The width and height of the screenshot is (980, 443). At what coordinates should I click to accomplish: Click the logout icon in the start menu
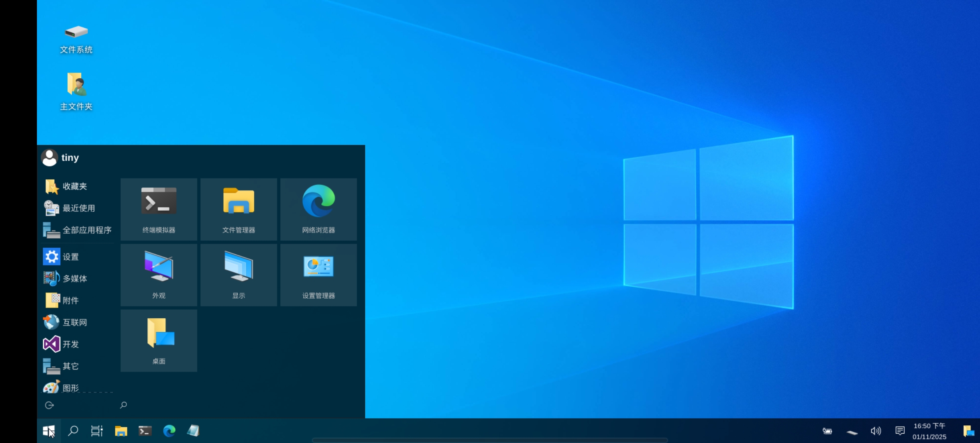point(49,405)
